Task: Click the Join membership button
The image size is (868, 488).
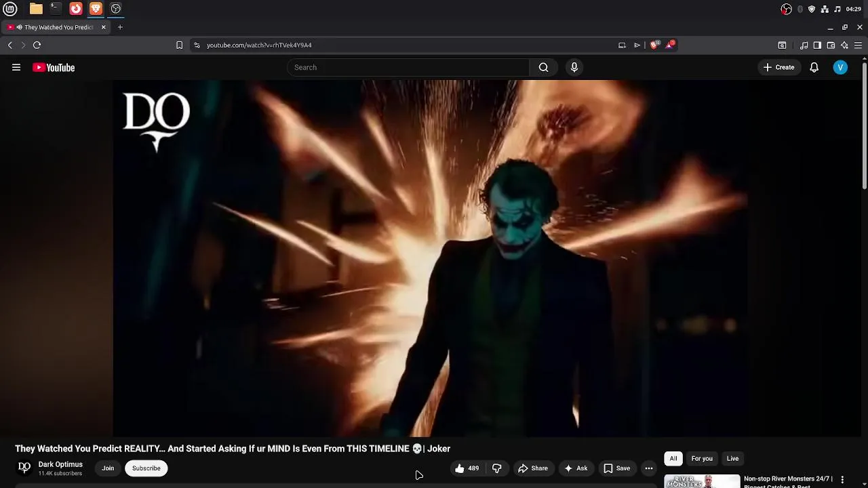Action: pos(108,468)
